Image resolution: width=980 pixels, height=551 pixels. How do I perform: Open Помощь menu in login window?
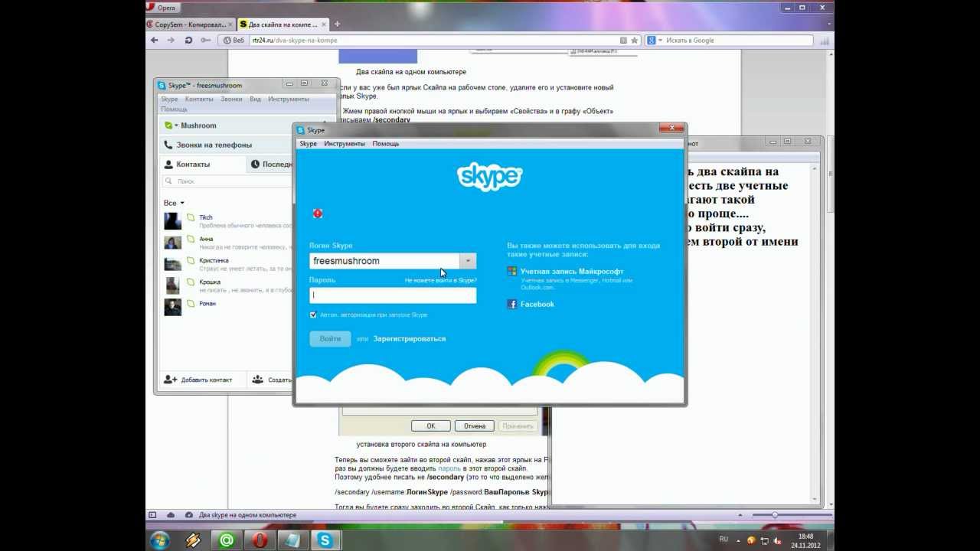click(386, 144)
